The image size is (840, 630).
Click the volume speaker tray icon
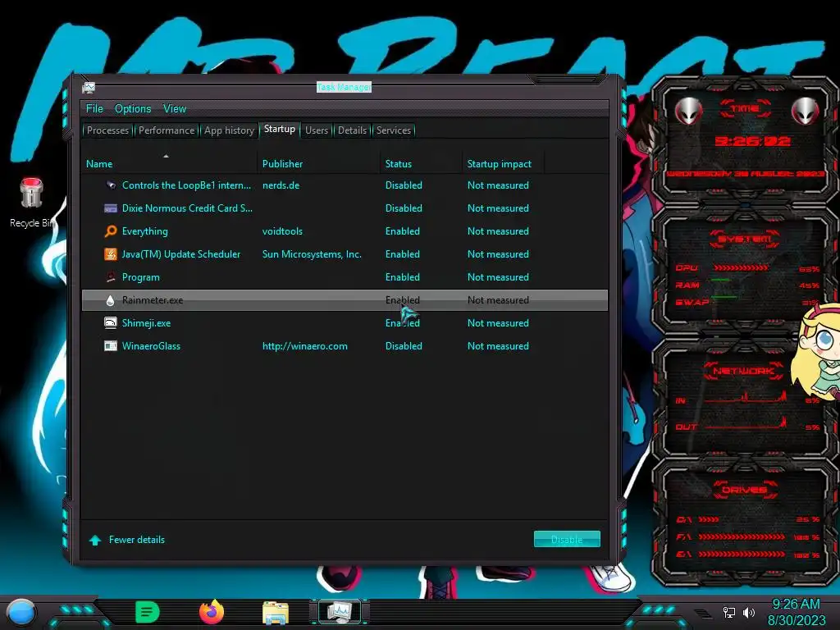[x=749, y=612]
